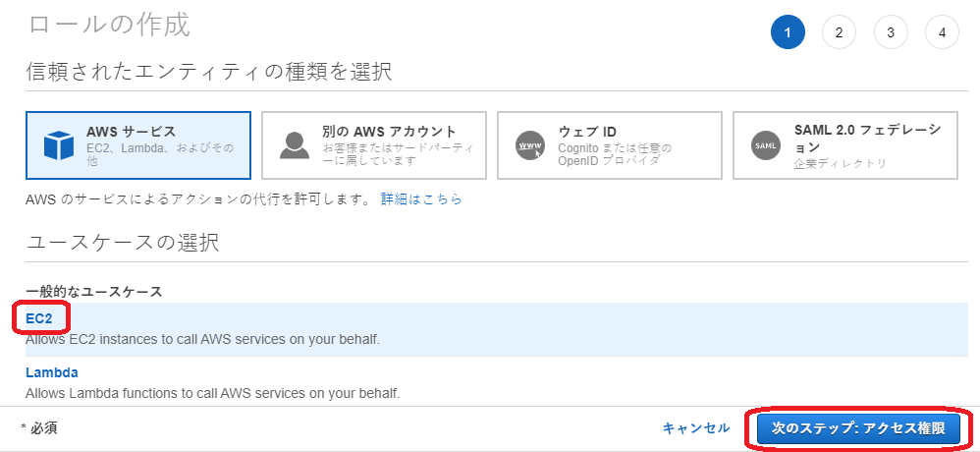Click the WWW globe icon for Web ID

pos(529,146)
